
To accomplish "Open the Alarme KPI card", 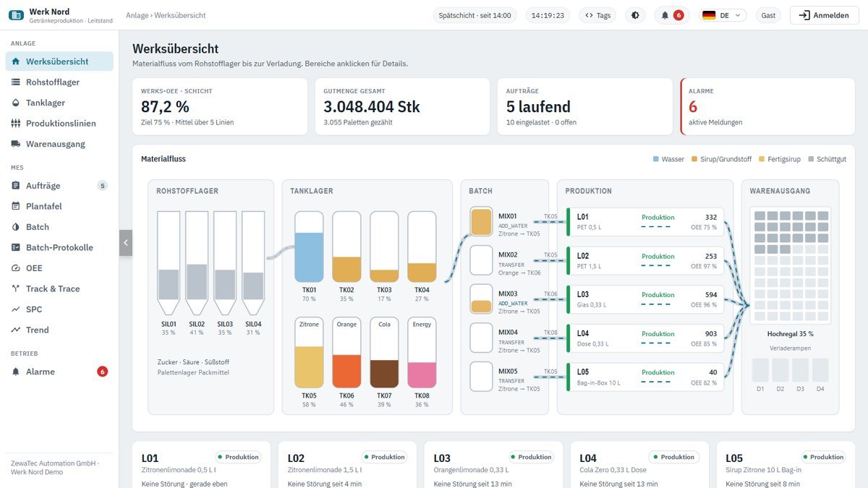I will [768, 107].
